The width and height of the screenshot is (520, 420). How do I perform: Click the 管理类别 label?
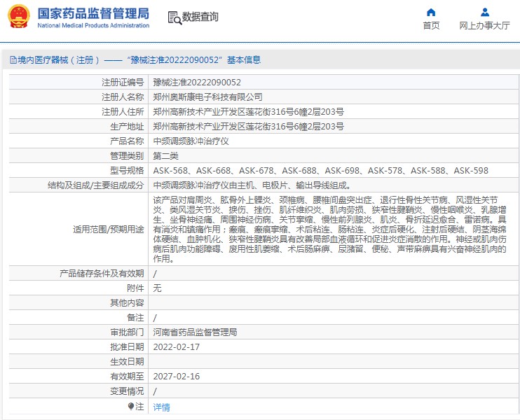(127, 156)
